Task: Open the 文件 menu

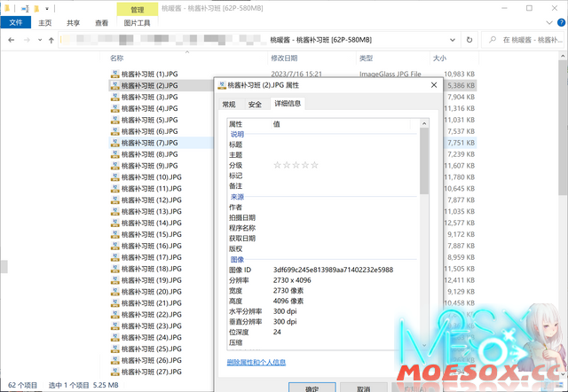Action: [16, 22]
